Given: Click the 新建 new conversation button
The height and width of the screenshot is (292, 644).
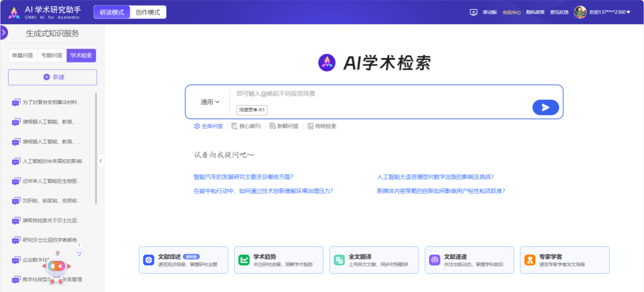Looking at the screenshot, I should 52,77.
